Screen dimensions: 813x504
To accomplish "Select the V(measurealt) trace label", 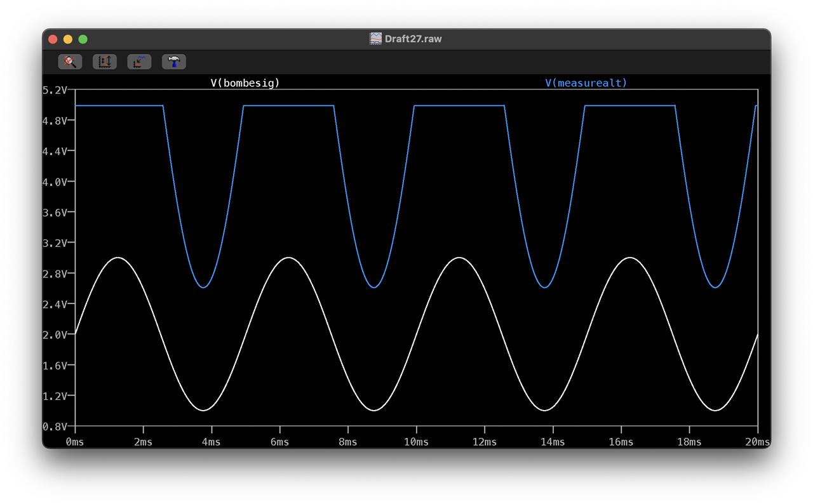I will [x=586, y=83].
